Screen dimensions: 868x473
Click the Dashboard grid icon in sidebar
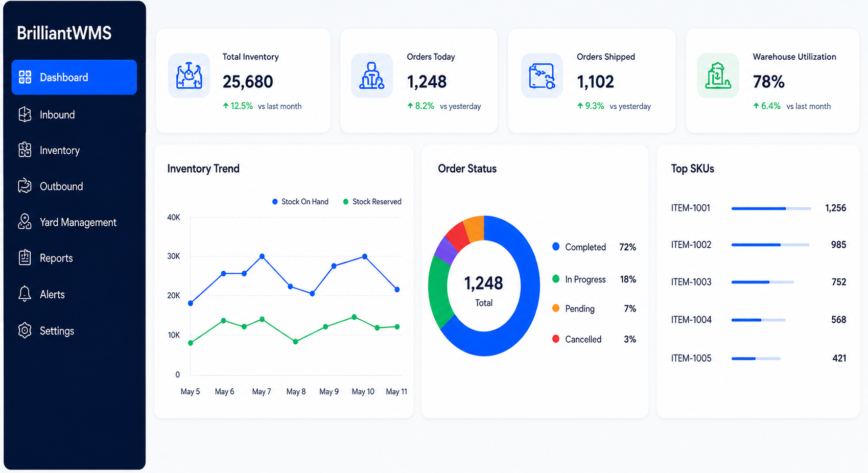click(x=25, y=77)
